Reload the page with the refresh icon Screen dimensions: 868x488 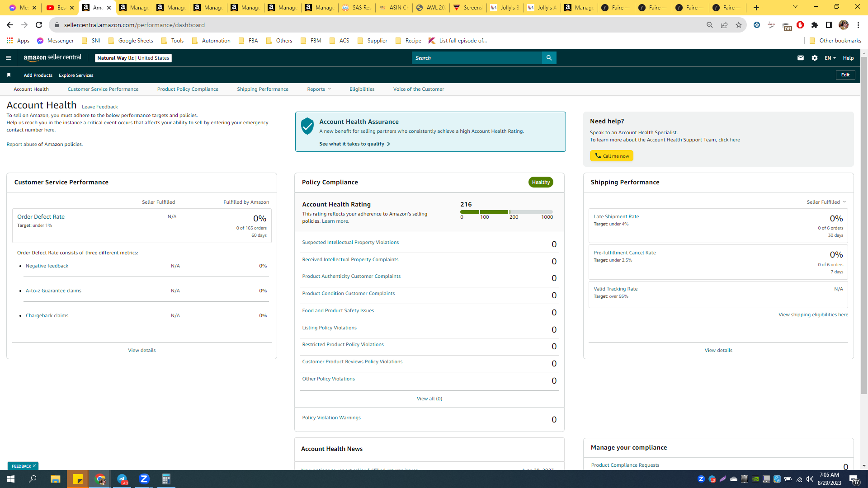tap(39, 25)
